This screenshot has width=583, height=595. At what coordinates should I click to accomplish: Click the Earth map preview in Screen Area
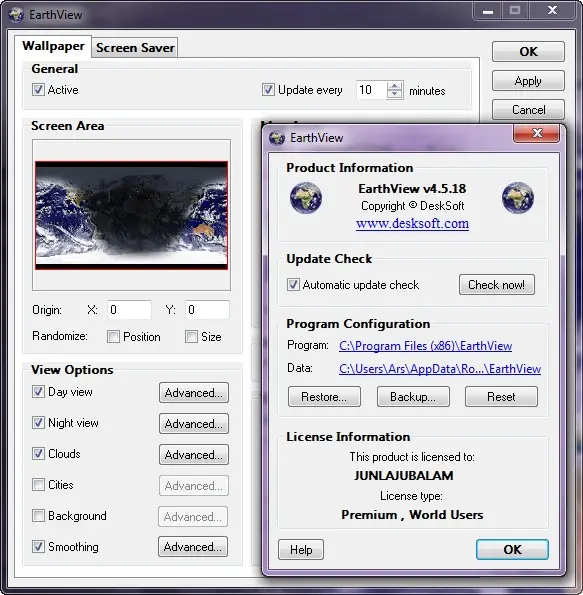[x=131, y=216]
